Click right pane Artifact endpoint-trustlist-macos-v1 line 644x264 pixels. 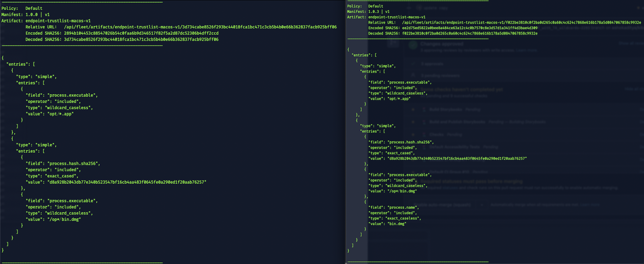386,17
